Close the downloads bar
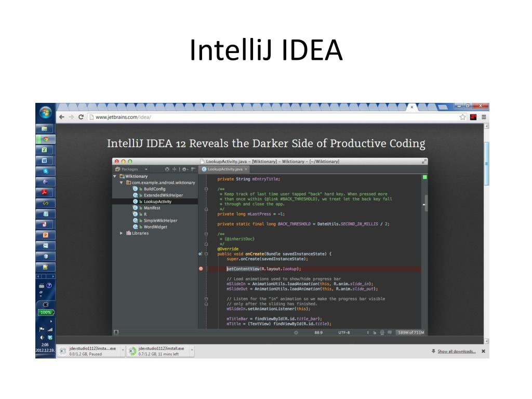The image size is (532, 399). [483, 352]
